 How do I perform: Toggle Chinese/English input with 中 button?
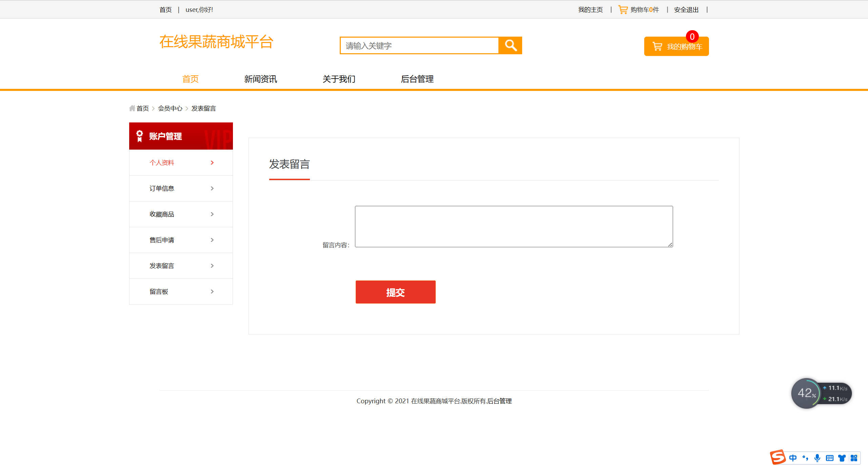[793, 458]
